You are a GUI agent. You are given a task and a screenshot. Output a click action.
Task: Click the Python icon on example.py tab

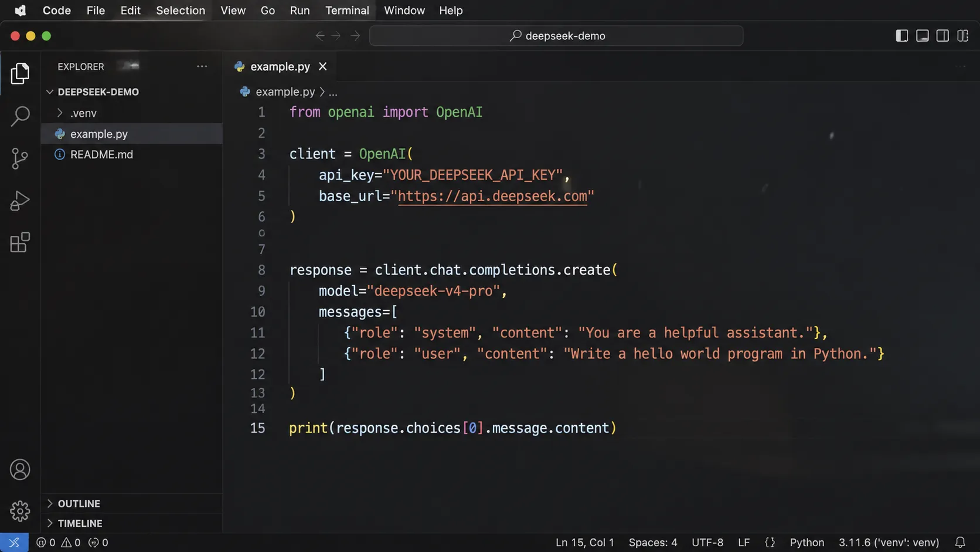(239, 67)
